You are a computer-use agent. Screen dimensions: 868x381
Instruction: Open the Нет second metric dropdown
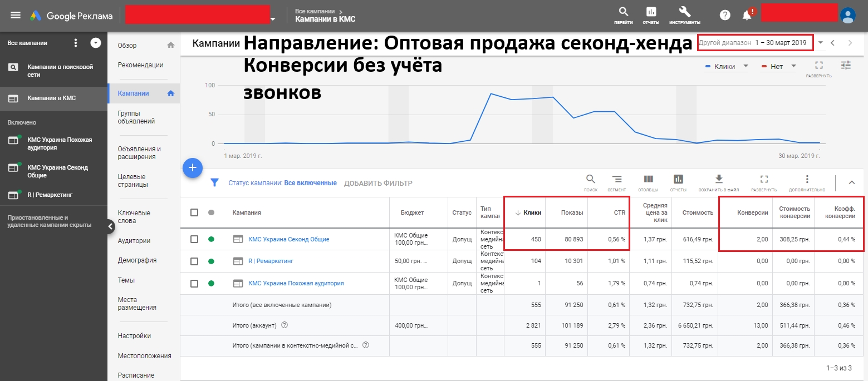(x=778, y=66)
